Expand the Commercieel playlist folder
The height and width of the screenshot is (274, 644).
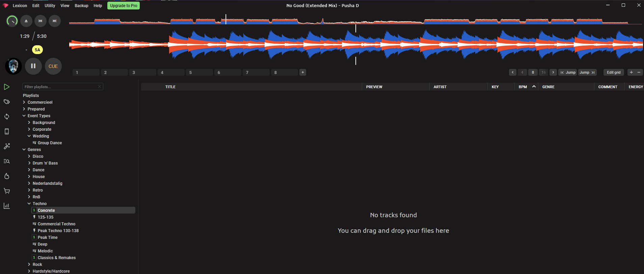coord(24,102)
